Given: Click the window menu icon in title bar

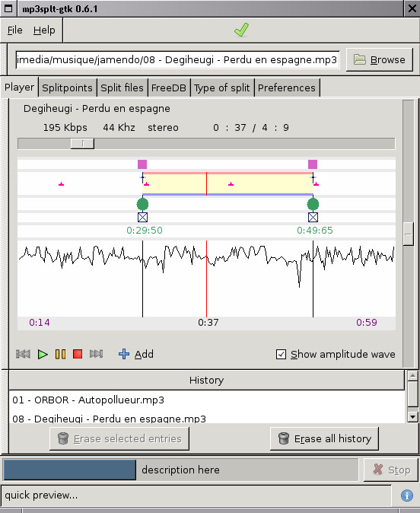Looking at the screenshot, I should (8, 8).
